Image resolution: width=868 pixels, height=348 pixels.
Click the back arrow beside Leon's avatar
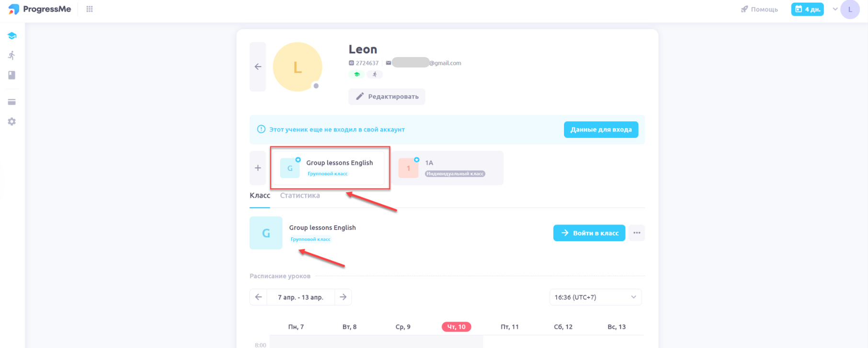tap(258, 67)
